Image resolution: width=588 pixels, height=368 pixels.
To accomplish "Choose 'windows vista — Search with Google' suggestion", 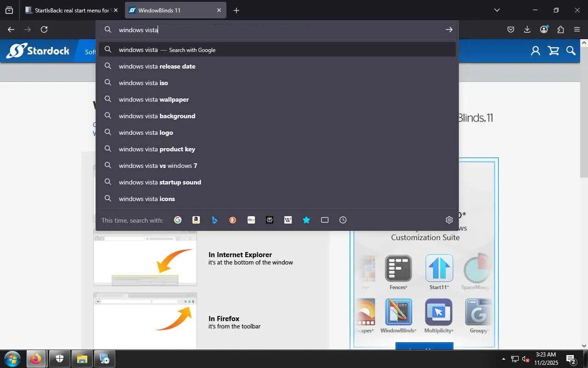I will coord(277,50).
